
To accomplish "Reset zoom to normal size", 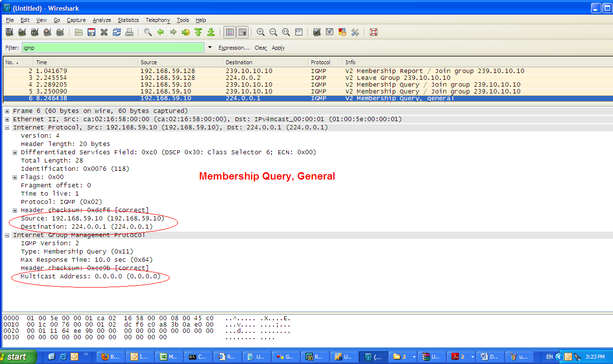I will (x=286, y=32).
